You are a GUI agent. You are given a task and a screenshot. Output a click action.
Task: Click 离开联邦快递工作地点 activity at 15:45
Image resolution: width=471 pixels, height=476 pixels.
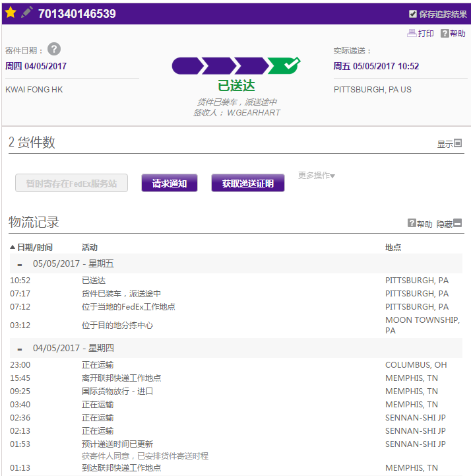tap(121, 378)
